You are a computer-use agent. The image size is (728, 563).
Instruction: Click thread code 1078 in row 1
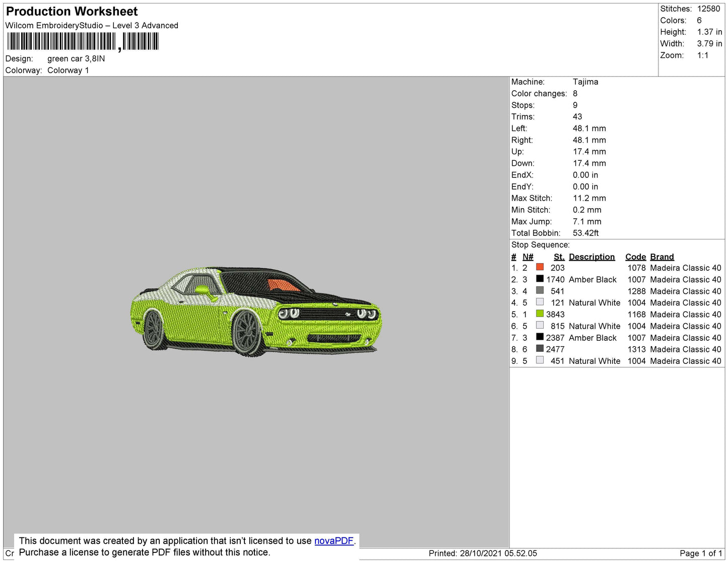pos(637,268)
